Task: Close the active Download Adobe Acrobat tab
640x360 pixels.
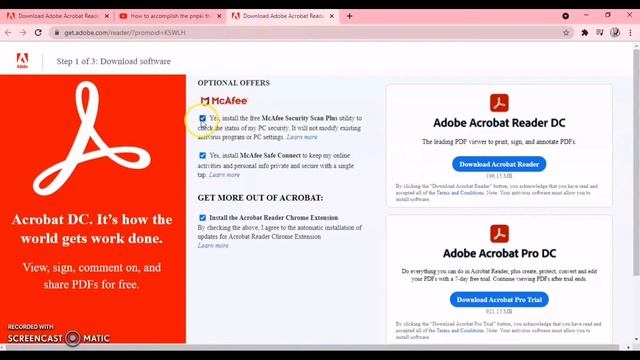Action: tap(332, 16)
